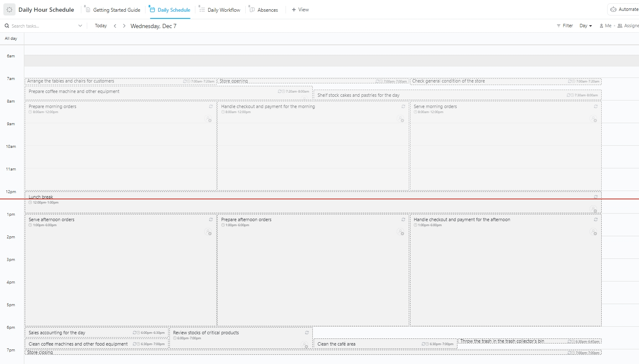Click the Today button
639x364 pixels.
(x=101, y=26)
